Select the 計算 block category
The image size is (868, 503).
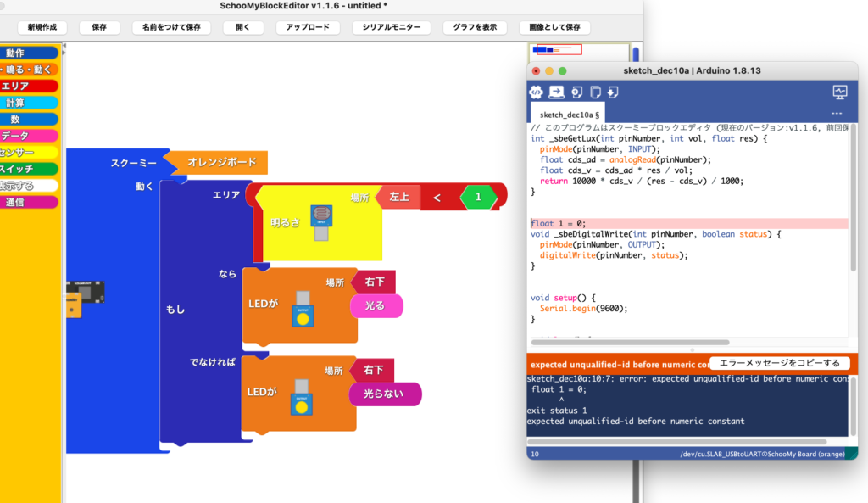point(29,103)
